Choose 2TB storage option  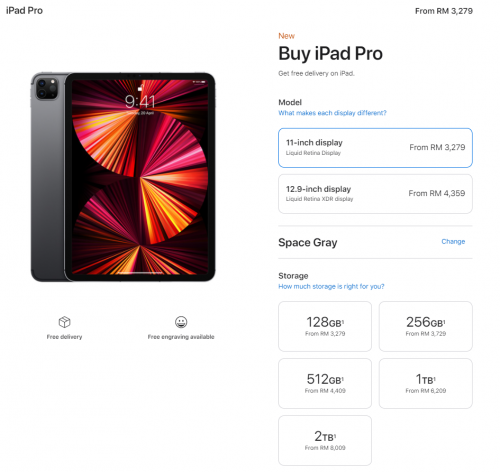click(325, 440)
